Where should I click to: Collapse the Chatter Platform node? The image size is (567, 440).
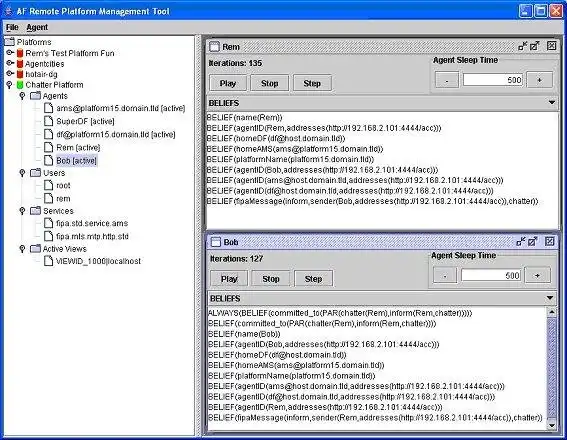point(9,85)
